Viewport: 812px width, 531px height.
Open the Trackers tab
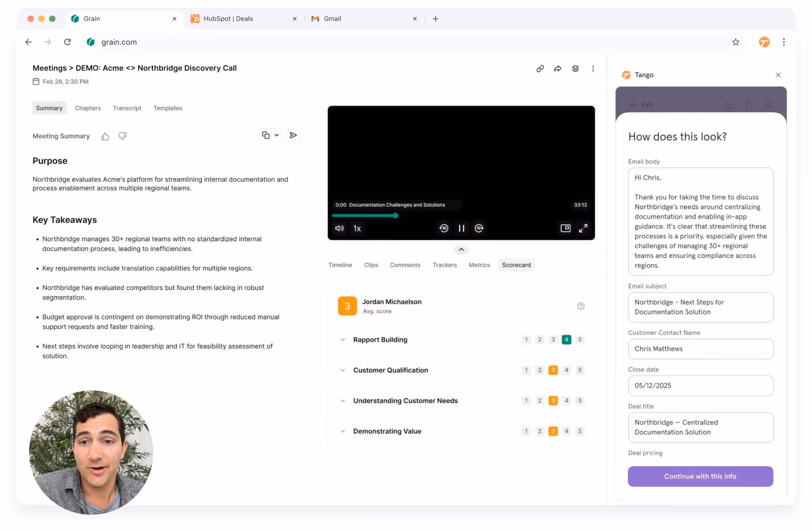tap(445, 265)
